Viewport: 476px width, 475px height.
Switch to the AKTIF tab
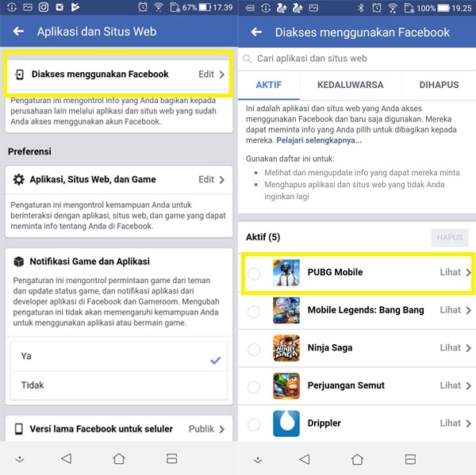pyautogui.click(x=269, y=85)
